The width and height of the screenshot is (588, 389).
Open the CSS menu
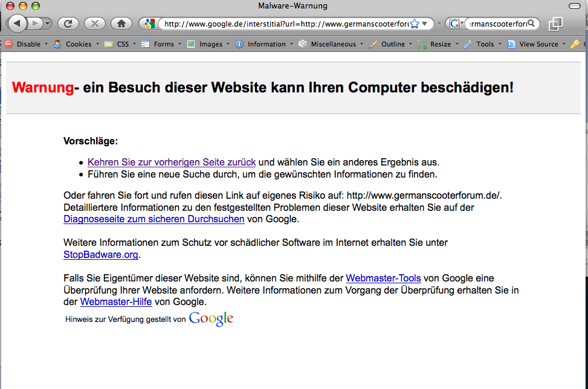[123, 44]
